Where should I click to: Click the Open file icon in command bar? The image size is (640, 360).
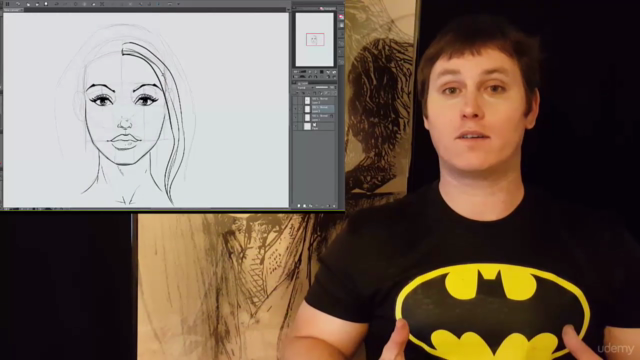click(x=37, y=4)
